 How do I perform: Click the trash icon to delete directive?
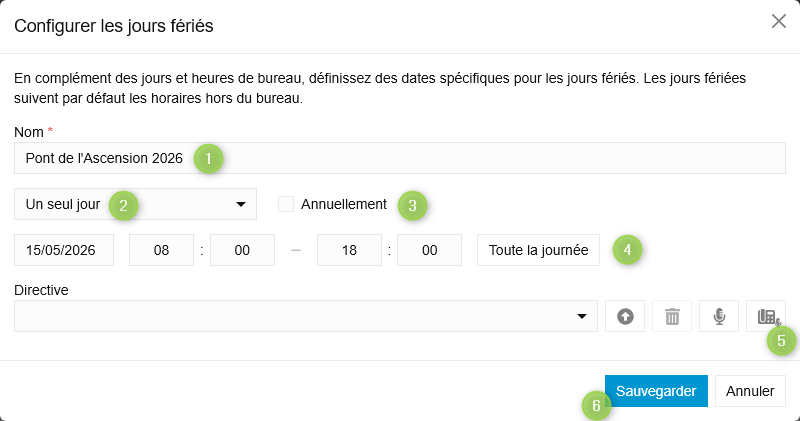[x=672, y=316]
